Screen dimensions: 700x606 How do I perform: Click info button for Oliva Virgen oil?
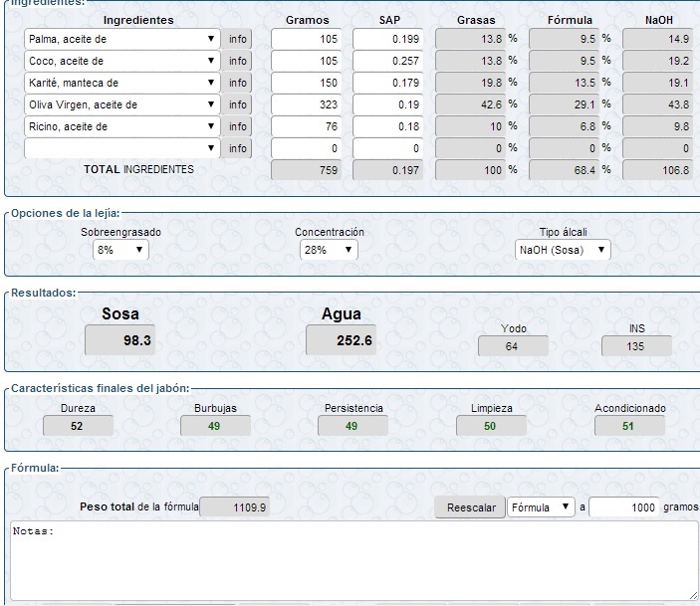pos(238,104)
